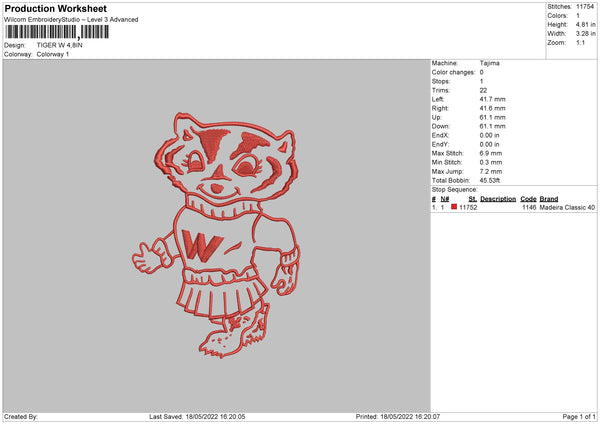The height and width of the screenshot is (424, 600).
Task: Click the stitch count '11752' in stop sequence
Action: 468,207
